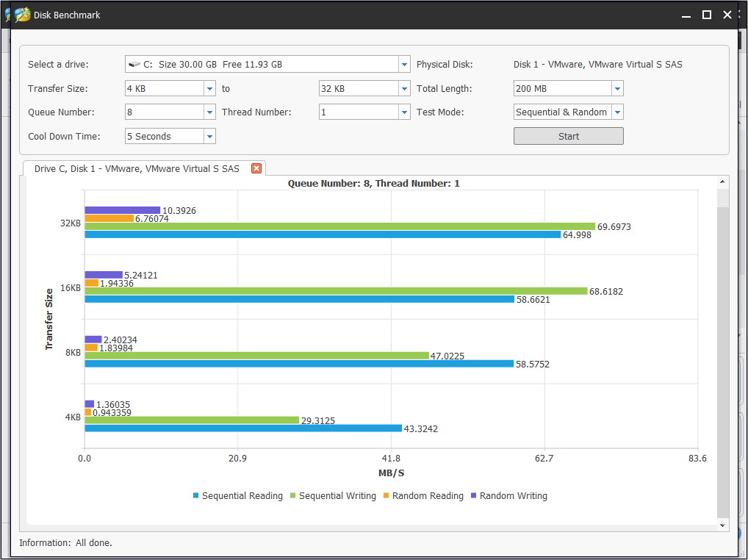This screenshot has width=748, height=560.
Task: Click the value label 0.943359
Action: pyautogui.click(x=112, y=412)
